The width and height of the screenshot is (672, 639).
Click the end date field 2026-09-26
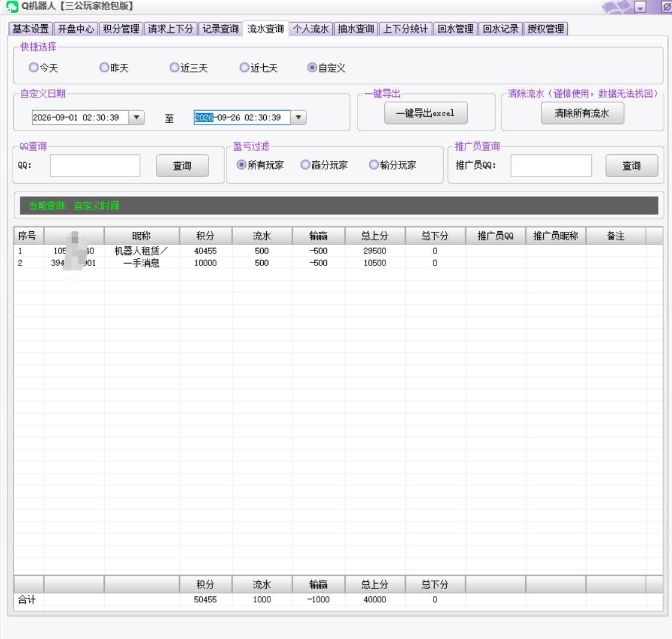click(x=242, y=117)
